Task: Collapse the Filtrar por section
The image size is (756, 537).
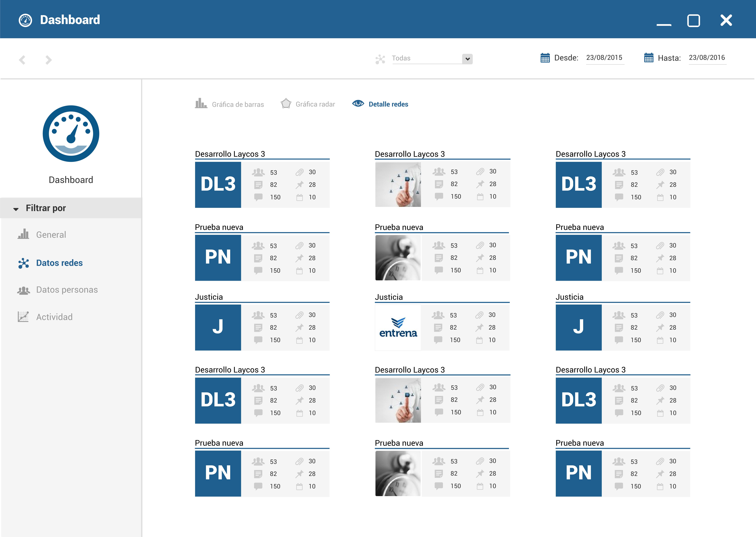Action: point(71,208)
